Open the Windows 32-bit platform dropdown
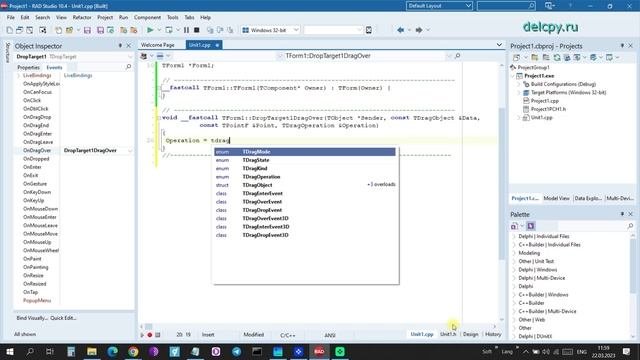Viewport: 640px width, 360px height. pos(296,30)
